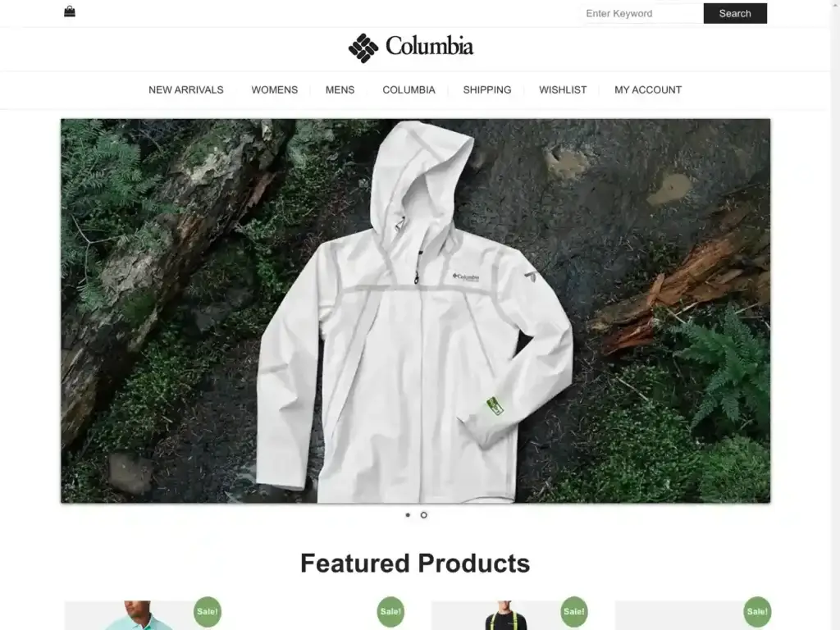Click the second product's Sale! badge
Viewport: 840px width, 630px height.
tap(390, 611)
